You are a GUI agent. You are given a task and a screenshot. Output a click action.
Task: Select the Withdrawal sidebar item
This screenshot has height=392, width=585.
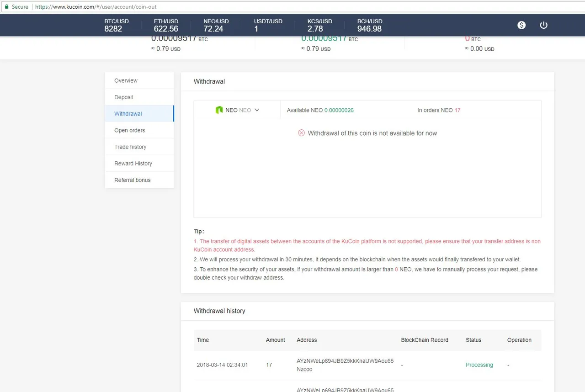pos(139,114)
